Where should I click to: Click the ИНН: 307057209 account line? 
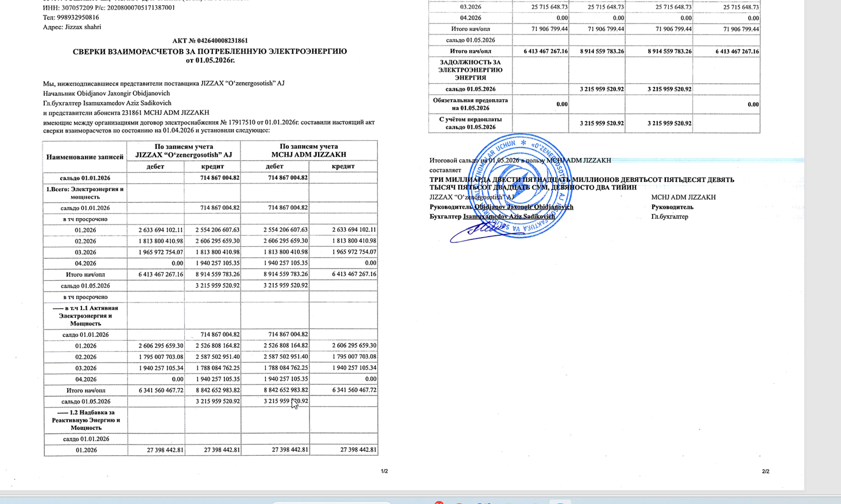tap(109, 7)
